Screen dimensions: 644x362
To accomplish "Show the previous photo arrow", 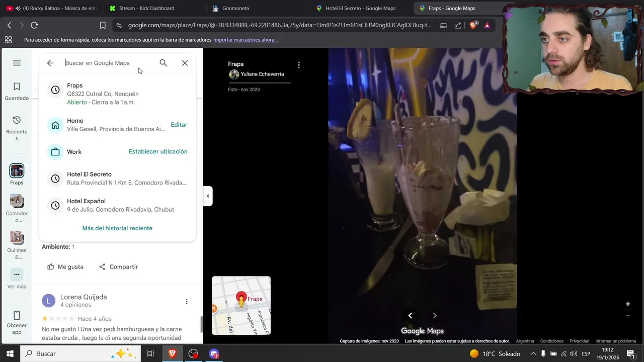I will pyautogui.click(x=410, y=316).
